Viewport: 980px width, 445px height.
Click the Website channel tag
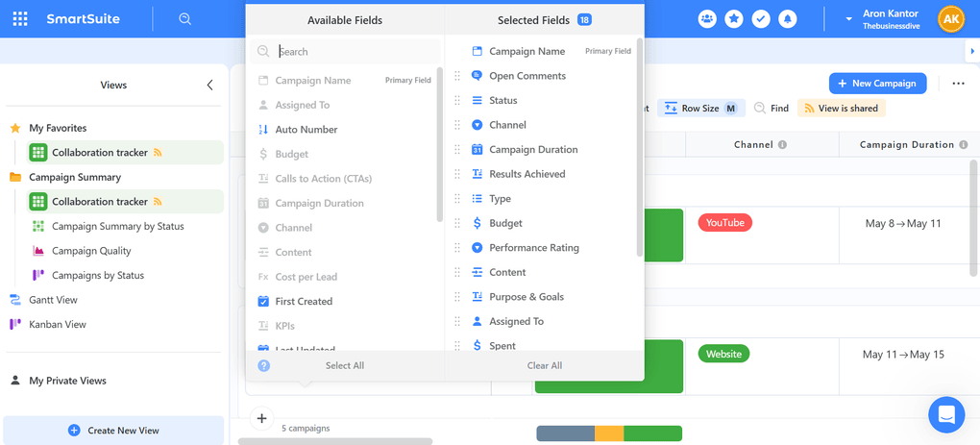coord(723,354)
